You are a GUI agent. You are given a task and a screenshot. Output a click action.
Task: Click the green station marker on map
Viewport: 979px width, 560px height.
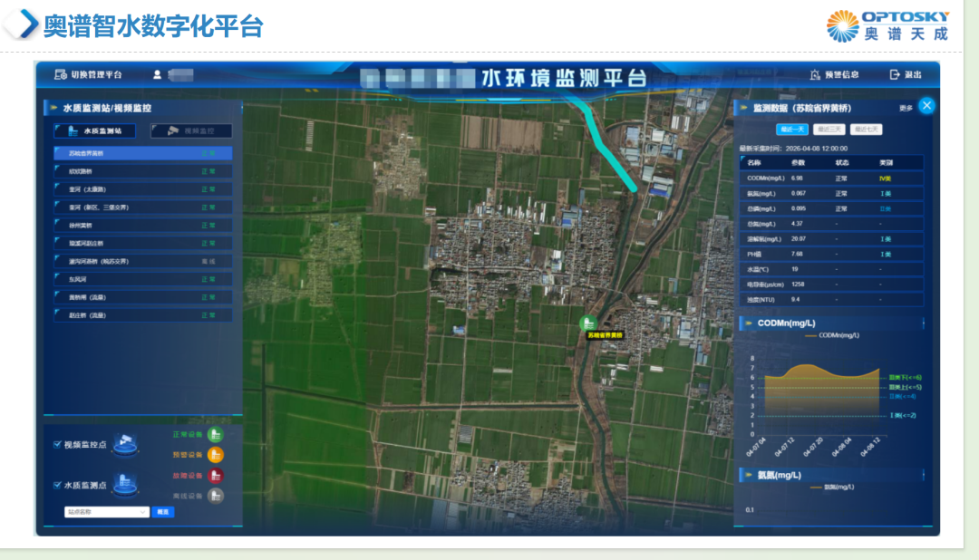[x=587, y=323]
